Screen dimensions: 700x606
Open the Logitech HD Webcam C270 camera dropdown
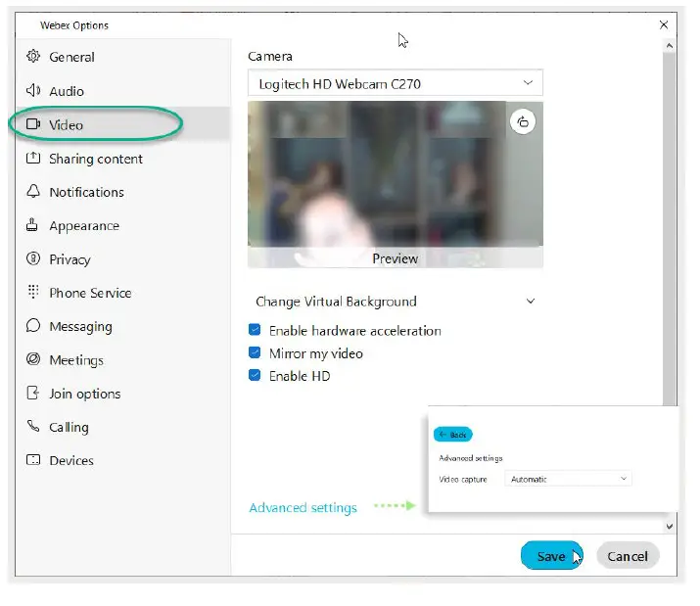(x=396, y=83)
